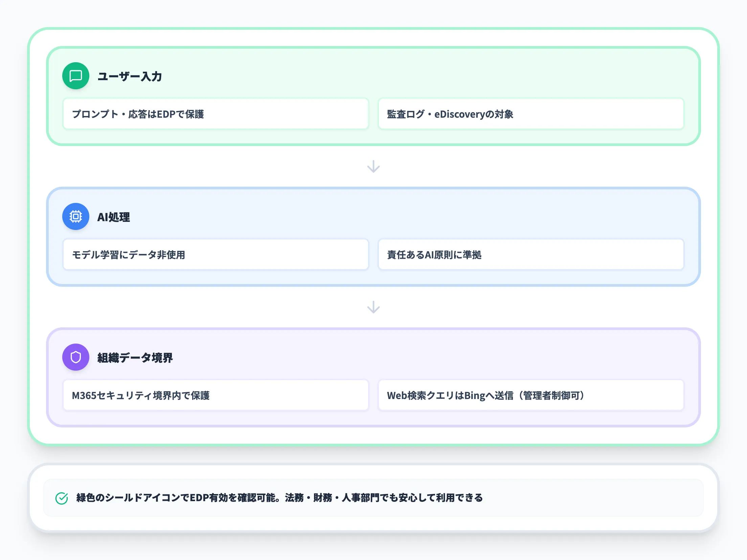Select the プロンプト・応答はEDPで保護 card
Screen dimensions: 747x560
pos(216,114)
